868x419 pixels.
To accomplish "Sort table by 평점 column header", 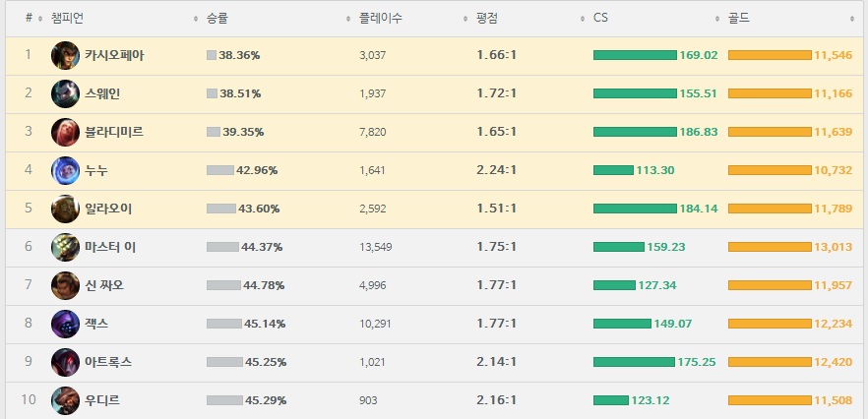I will pos(486,19).
